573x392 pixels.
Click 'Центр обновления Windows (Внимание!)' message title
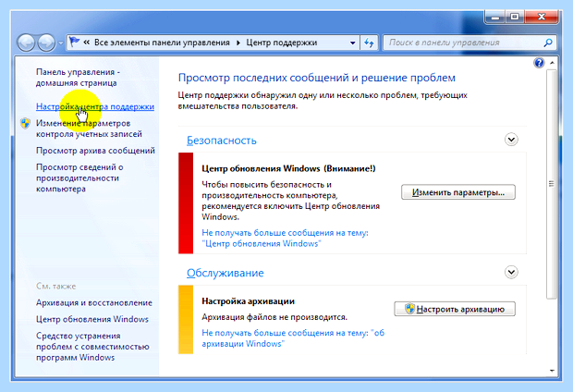click(288, 168)
